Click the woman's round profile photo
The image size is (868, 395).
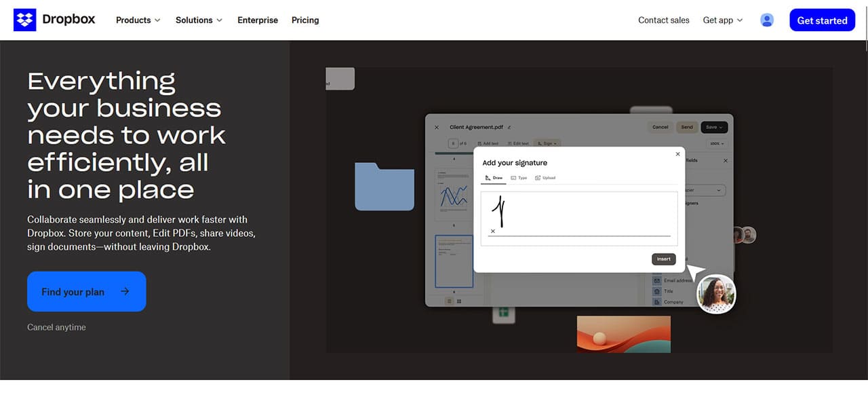[716, 294]
